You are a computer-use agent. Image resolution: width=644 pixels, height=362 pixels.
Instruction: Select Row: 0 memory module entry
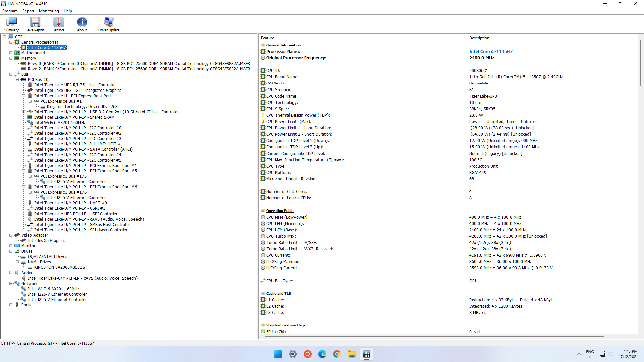139,63
